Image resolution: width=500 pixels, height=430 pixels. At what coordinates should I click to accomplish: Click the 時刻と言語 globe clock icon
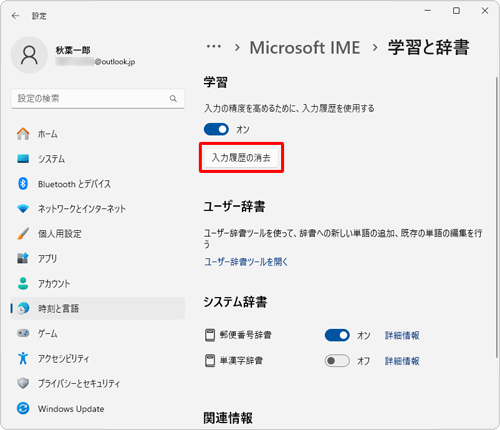(23, 308)
